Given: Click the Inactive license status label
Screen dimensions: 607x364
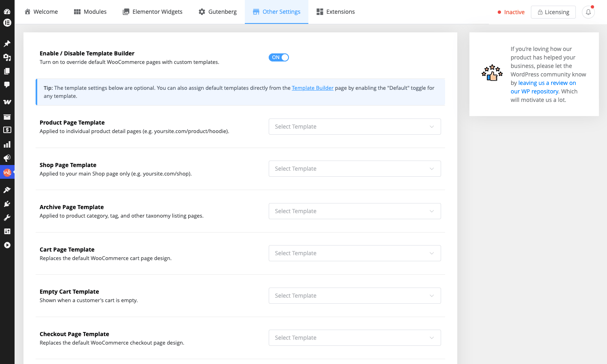Looking at the screenshot, I should [511, 12].
